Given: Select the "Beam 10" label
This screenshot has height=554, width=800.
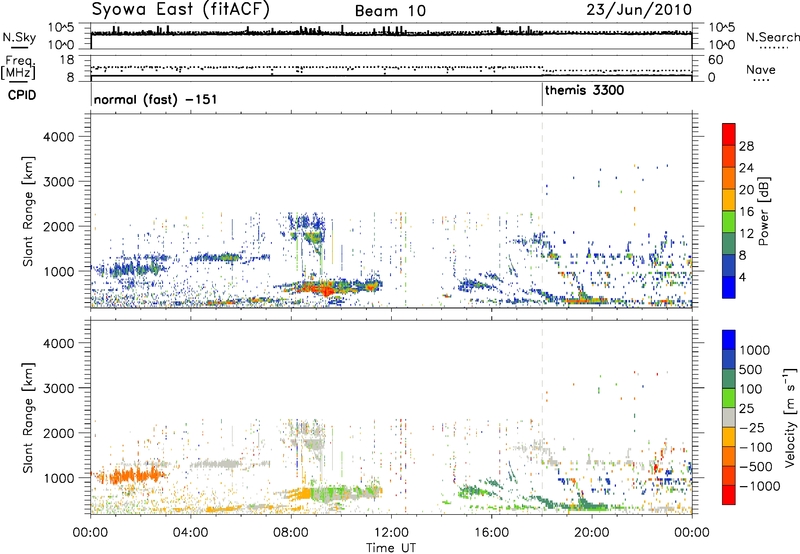Looking at the screenshot, I should 390,11.
